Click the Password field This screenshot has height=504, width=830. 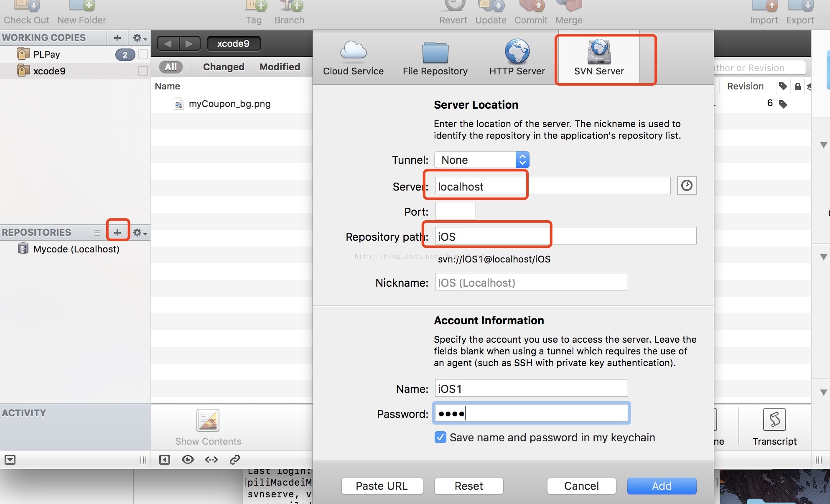[x=531, y=413]
